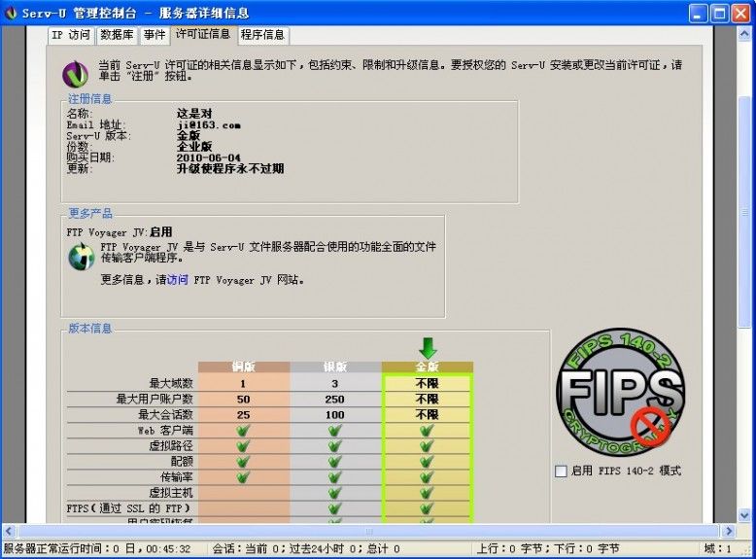Click the 上行/下行 bytes status entry
The image size is (756, 559).
[x=548, y=549]
